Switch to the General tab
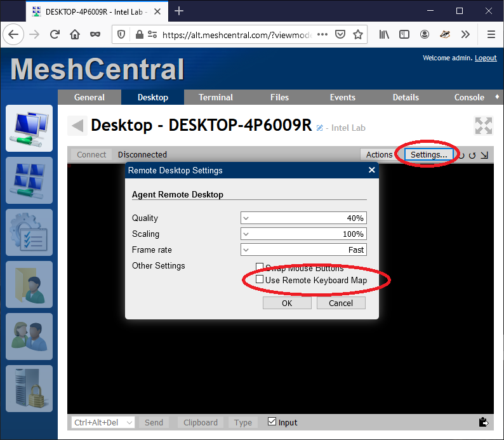This screenshot has height=440, width=504. 90,97
